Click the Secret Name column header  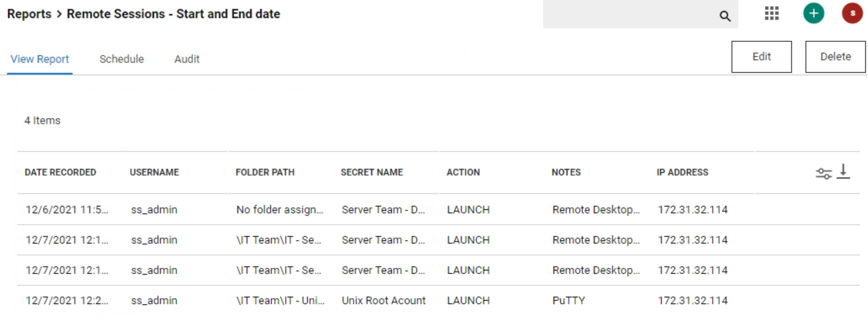[372, 172]
